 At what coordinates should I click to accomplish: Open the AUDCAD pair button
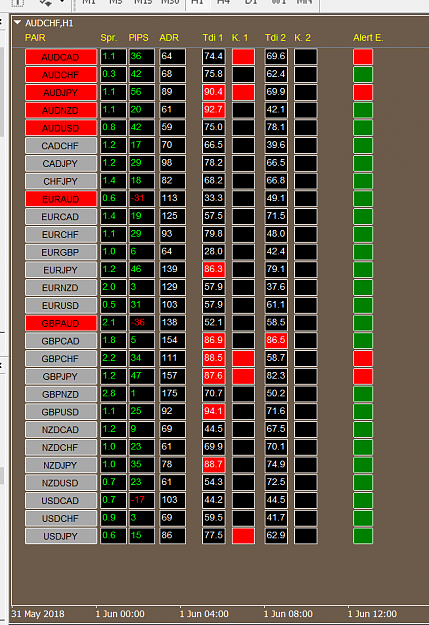(61, 57)
